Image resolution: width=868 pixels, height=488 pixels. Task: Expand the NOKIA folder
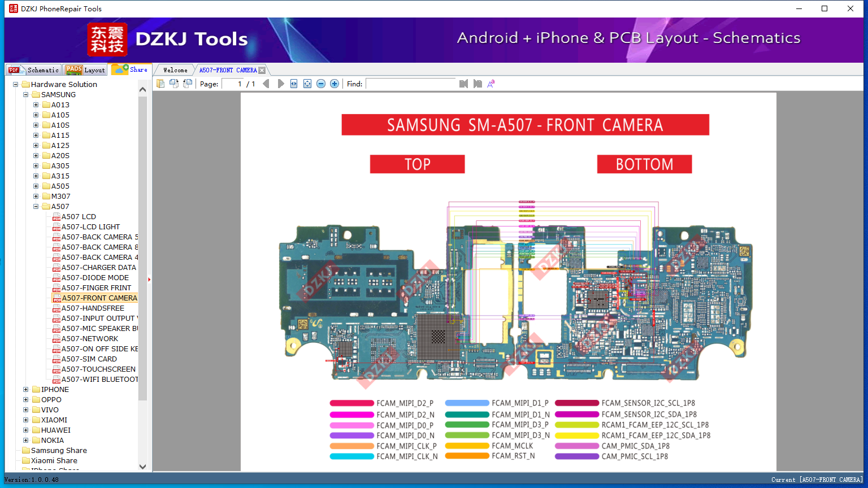tap(26, 440)
